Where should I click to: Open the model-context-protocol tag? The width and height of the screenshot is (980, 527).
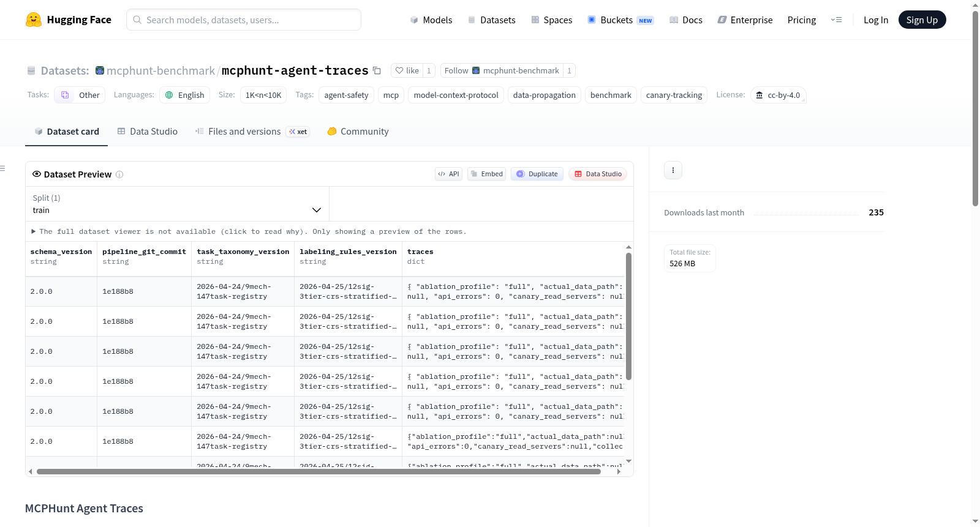pos(456,95)
